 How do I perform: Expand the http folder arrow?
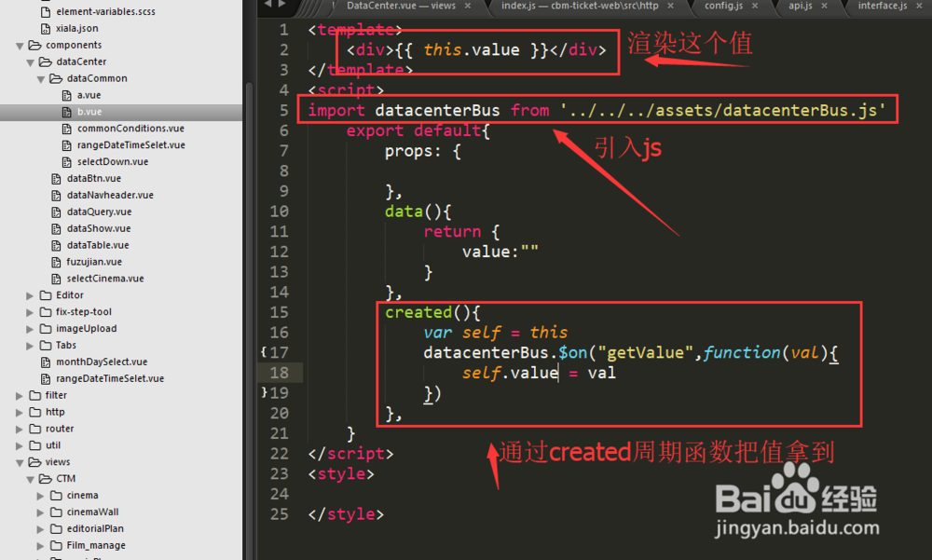tap(19, 412)
